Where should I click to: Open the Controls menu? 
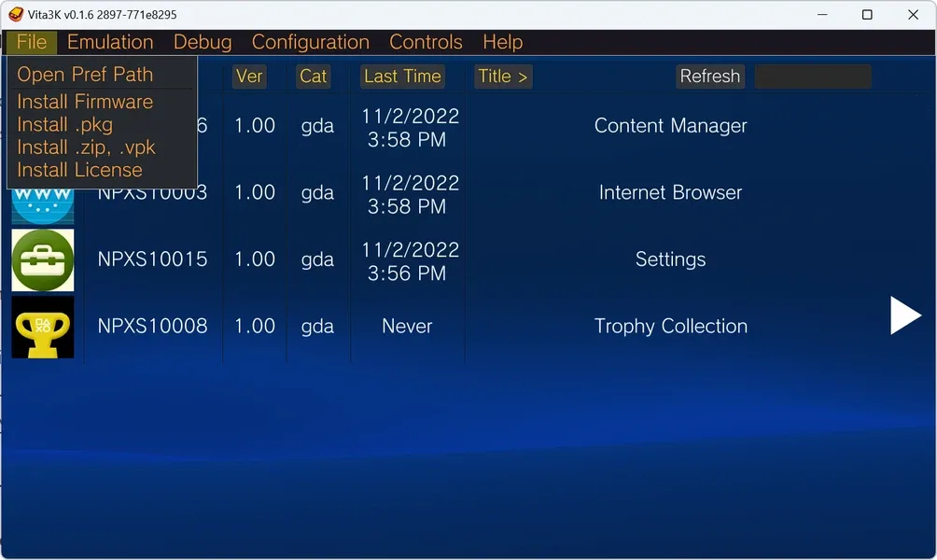(426, 42)
